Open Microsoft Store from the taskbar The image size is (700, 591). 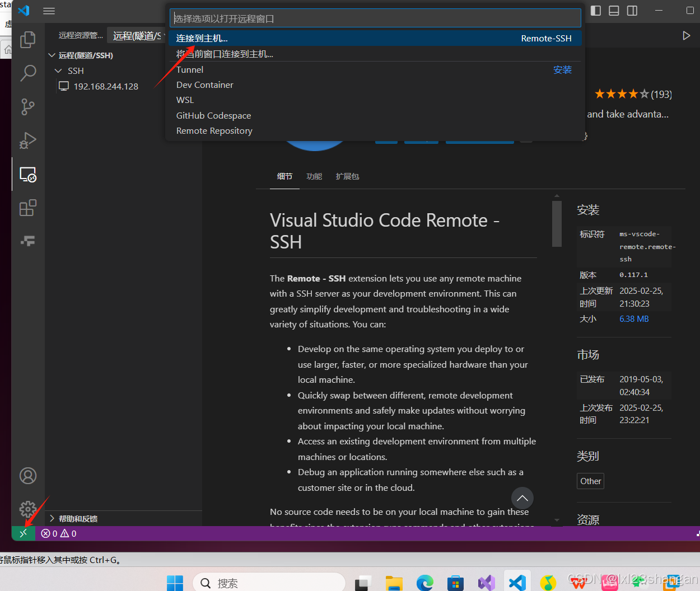pos(456,583)
